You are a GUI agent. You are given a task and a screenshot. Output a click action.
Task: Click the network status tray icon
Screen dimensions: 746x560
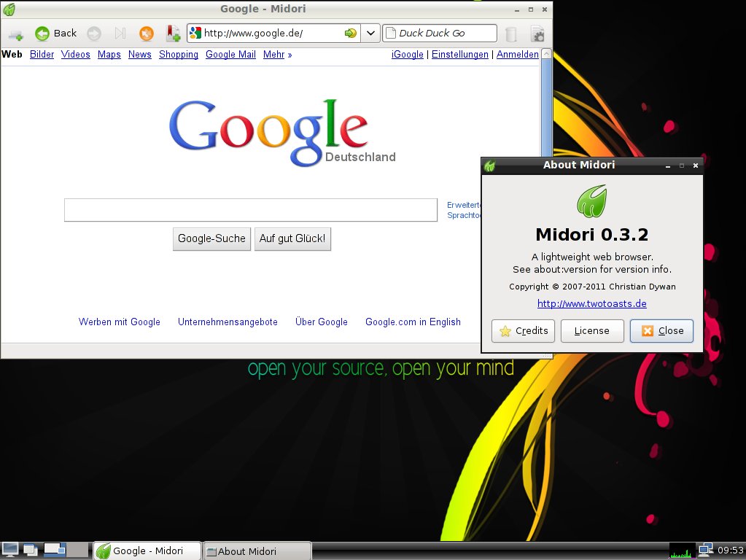[706, 550]
